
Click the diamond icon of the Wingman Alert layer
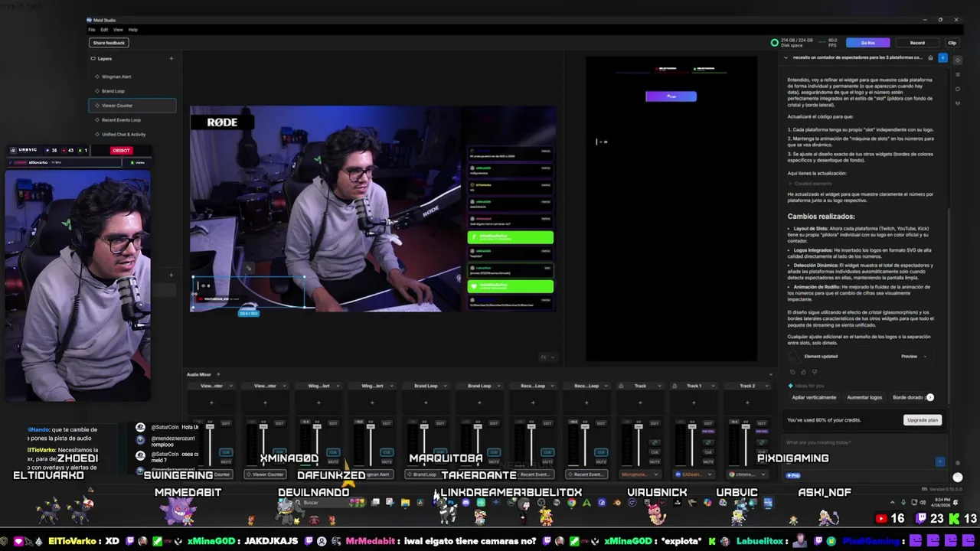(97, 77)
